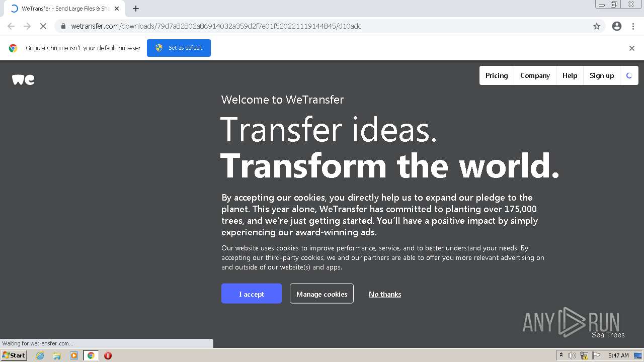
Task: Click Sign up in navigation
Action: pyautogui.click(x=602, y=75)
